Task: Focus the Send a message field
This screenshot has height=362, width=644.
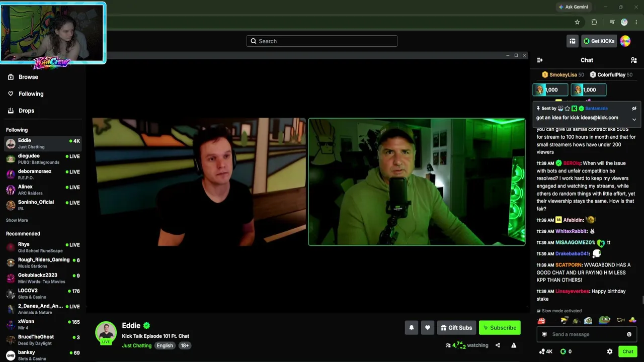Action: coord(587,334)
